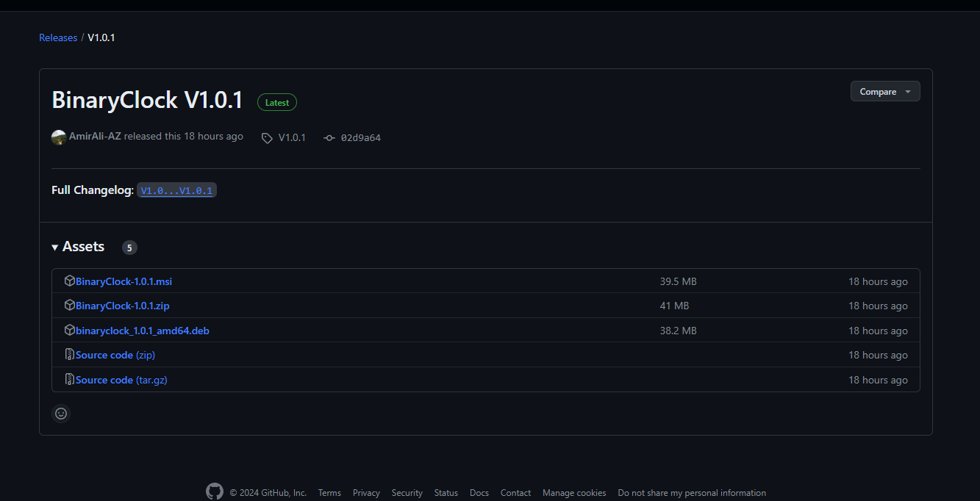Go back to Releases breadcrumb
This screenshot has width=980, height=501.
pyautogui.click(x=58, y=37)
